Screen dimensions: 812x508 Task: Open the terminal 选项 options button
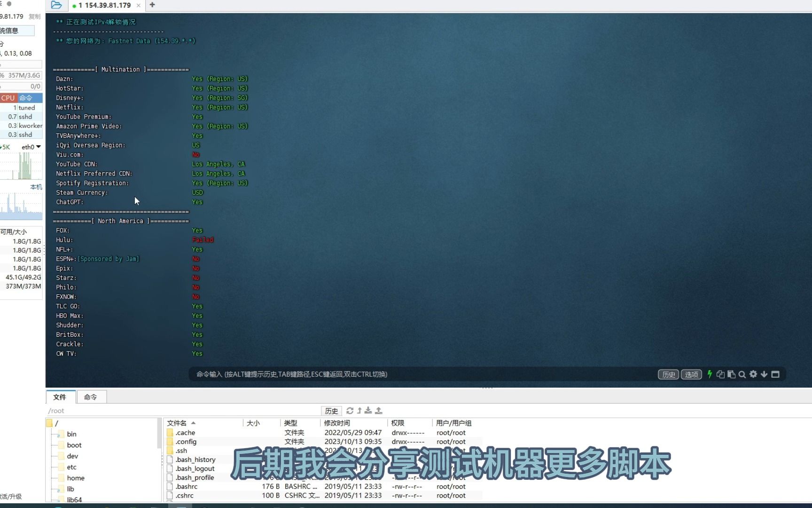[x=691, y=374]
